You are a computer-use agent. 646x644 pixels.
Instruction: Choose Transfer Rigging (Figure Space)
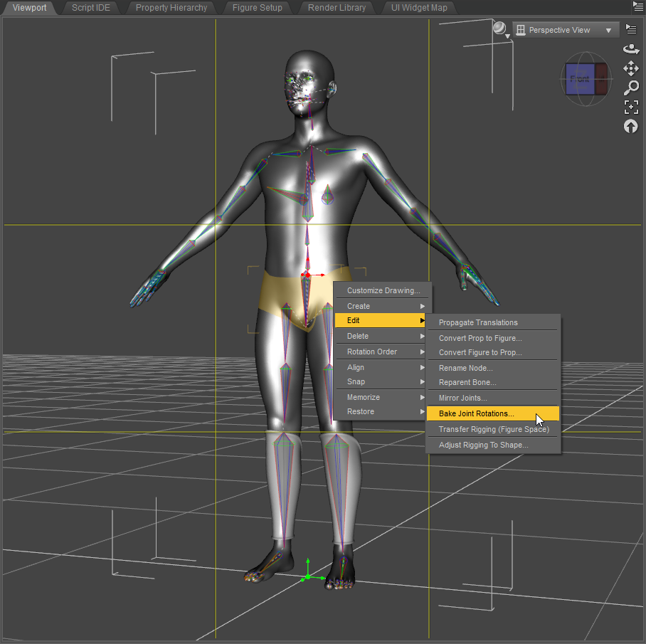(x=493, y=429)
